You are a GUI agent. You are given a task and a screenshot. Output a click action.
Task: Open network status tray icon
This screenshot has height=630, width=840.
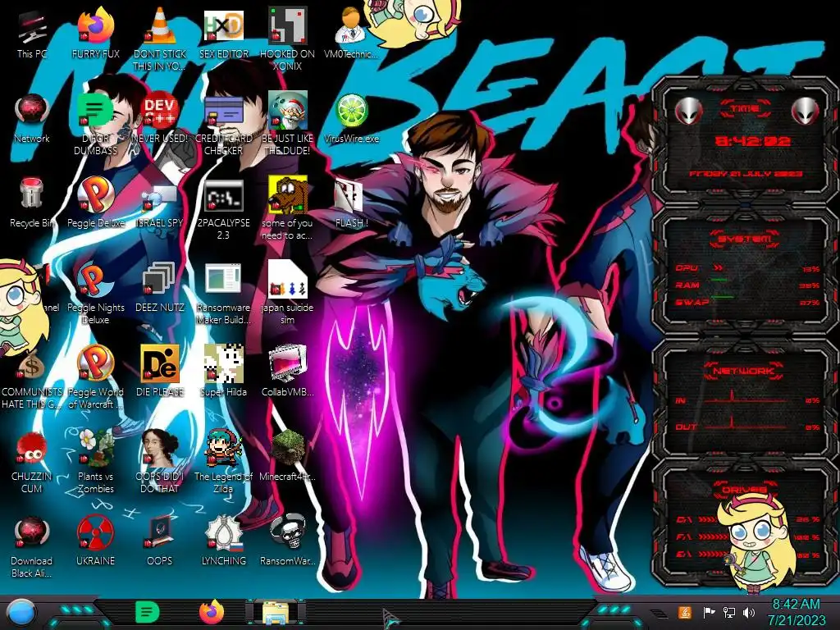(x=729, y=613)
